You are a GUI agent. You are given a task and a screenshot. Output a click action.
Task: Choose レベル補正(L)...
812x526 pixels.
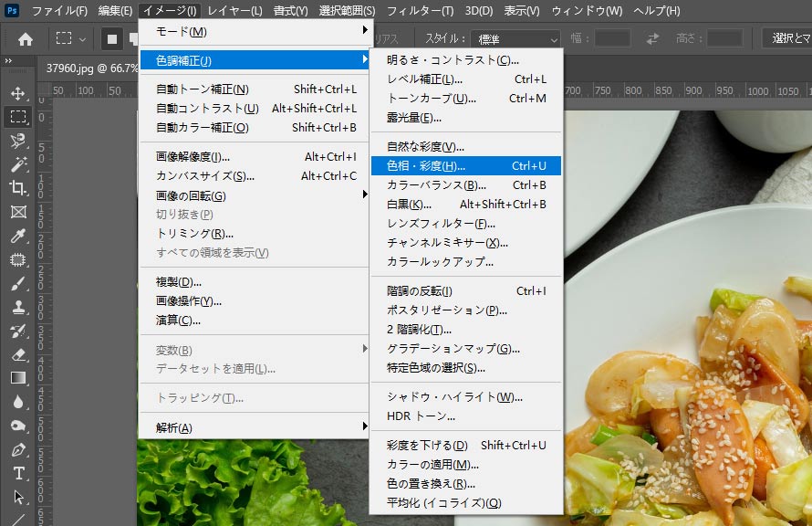click(x=466, y=79)
